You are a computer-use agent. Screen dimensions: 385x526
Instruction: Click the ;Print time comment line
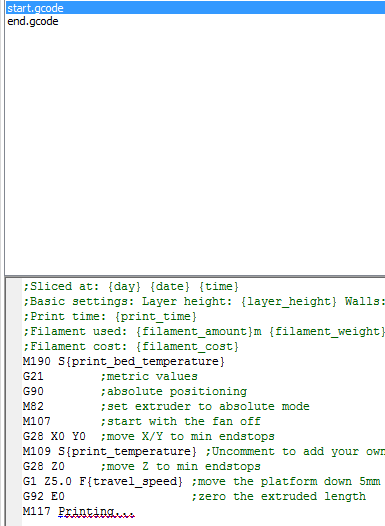[110, 317]
